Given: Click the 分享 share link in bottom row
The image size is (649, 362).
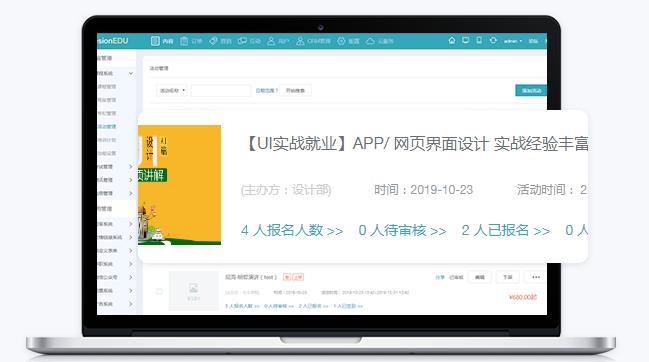Looking at the screenshot, I should tap(440, 278).
